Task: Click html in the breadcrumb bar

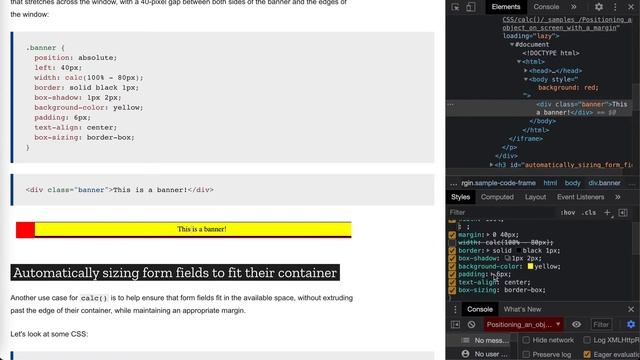Action: click(x=550, y=183)
